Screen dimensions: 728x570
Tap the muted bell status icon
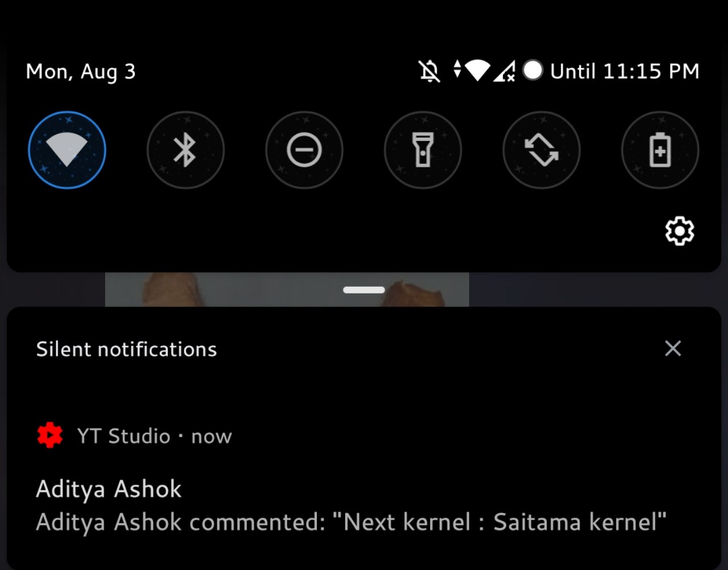pos(429,71)
